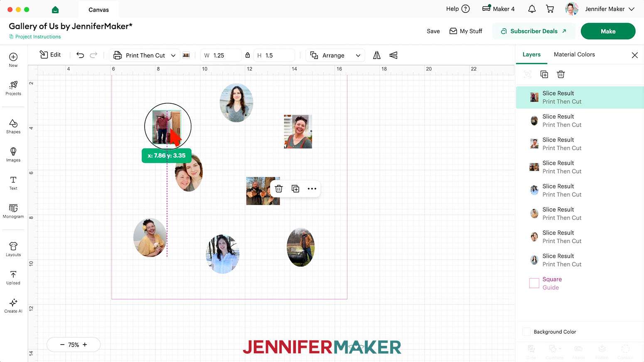This screenshot has height=362, width=644.
Task: Open the Jennifer Maker account menu
Action: pos(600,9)
